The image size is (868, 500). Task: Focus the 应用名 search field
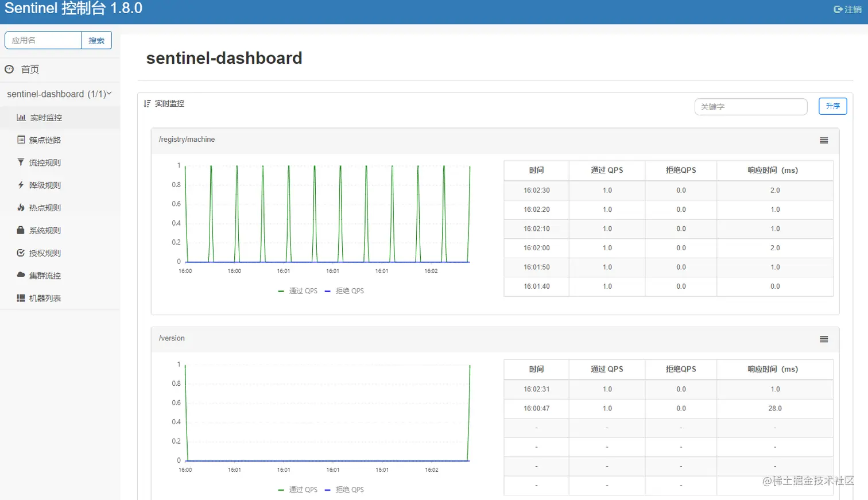click(x=43, y=40)
